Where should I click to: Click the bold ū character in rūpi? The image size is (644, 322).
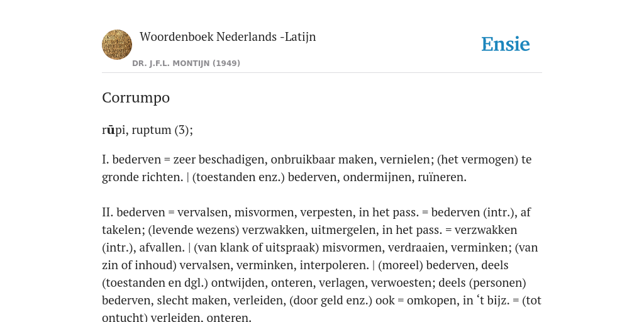click(111, 130)
